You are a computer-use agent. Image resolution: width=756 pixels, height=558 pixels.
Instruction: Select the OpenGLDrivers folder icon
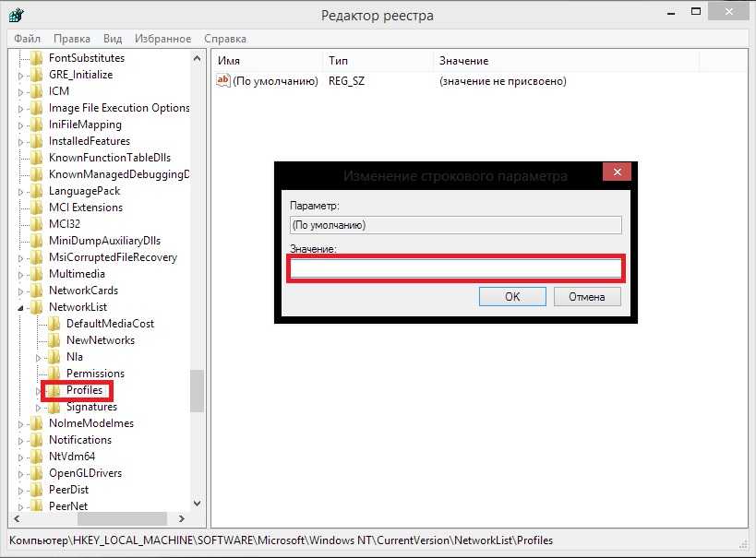point(37,473)
